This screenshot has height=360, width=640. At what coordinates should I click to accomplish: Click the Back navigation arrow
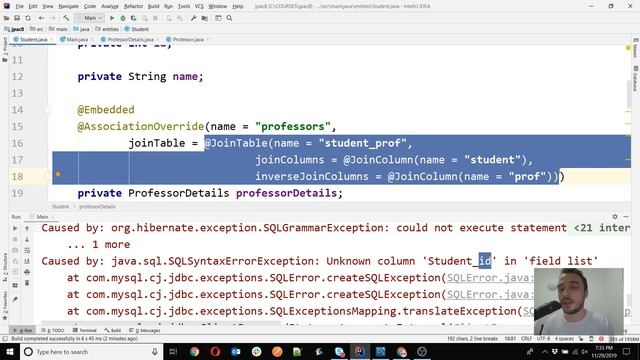click(x=41, y=18)
